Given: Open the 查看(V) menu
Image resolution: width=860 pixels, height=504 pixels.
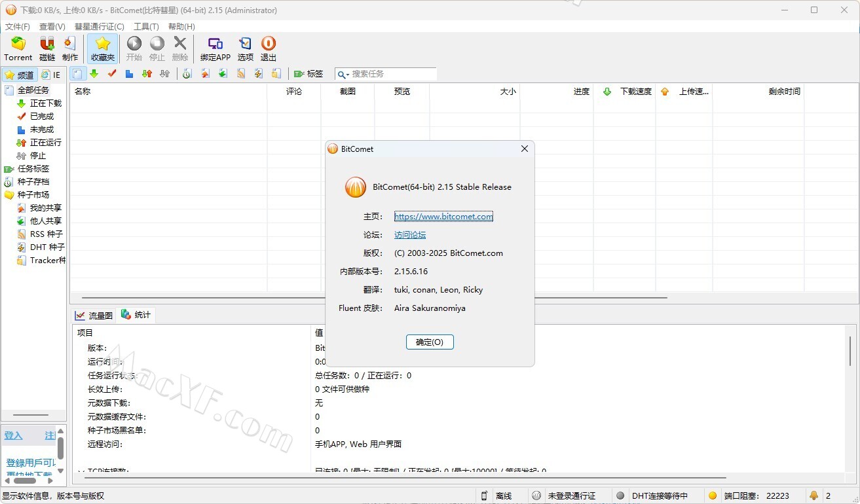Looking at the screenshot, I should (x=52, y=27).
